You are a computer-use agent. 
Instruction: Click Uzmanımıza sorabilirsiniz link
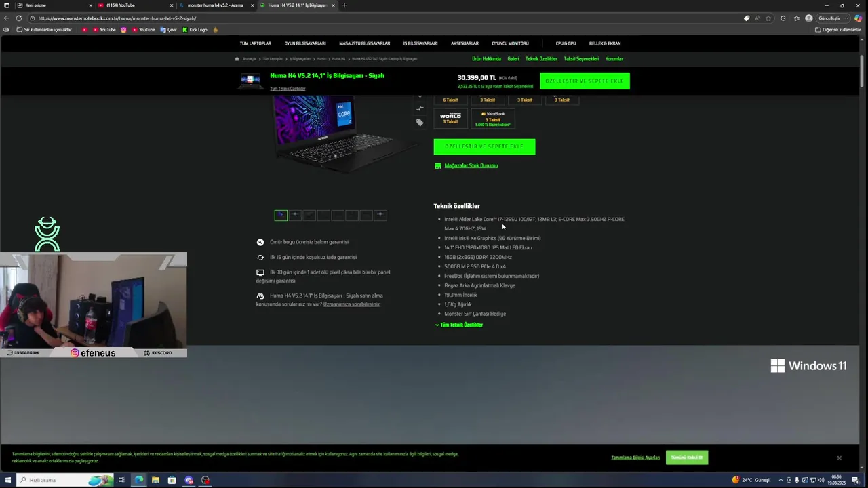[351, 304]
